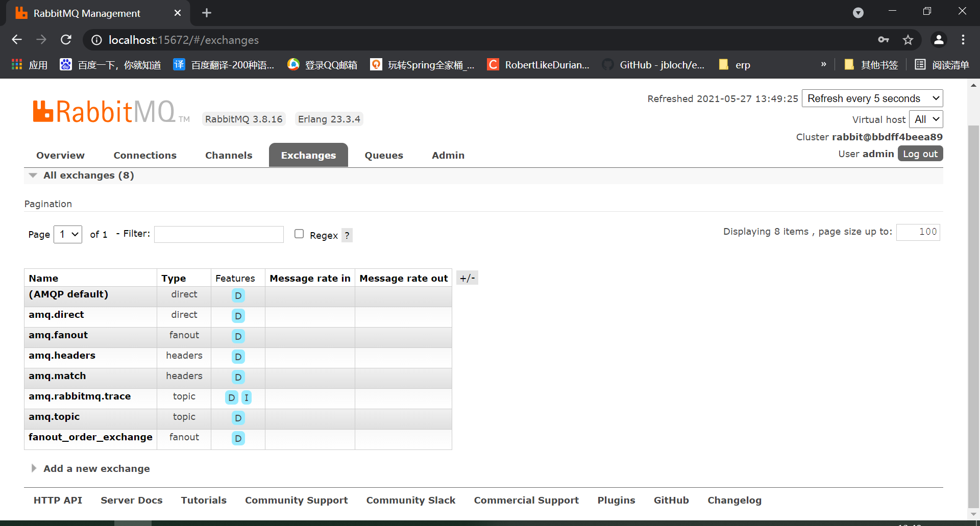The image size is (980, 526).
Task: Click the D feature badge for amq.direct
Action: [238, 316]
